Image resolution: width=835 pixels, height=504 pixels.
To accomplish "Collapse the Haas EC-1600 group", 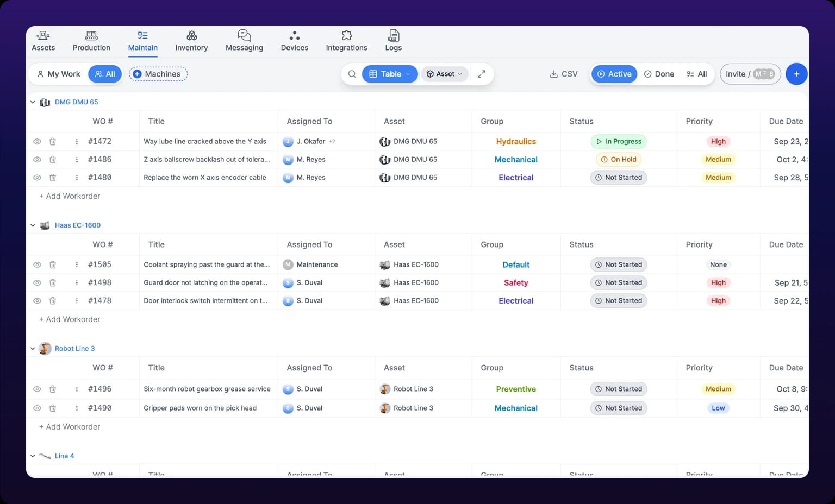I will point(33,225).
